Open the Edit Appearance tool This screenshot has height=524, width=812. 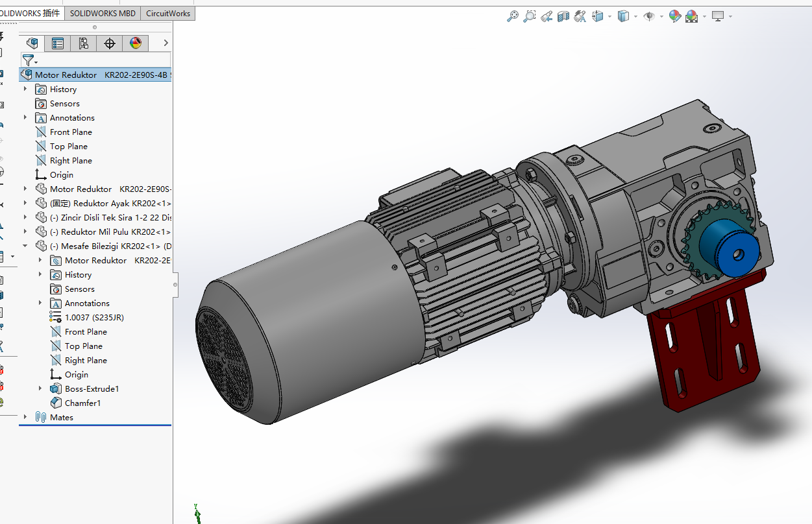click(675, 16)
